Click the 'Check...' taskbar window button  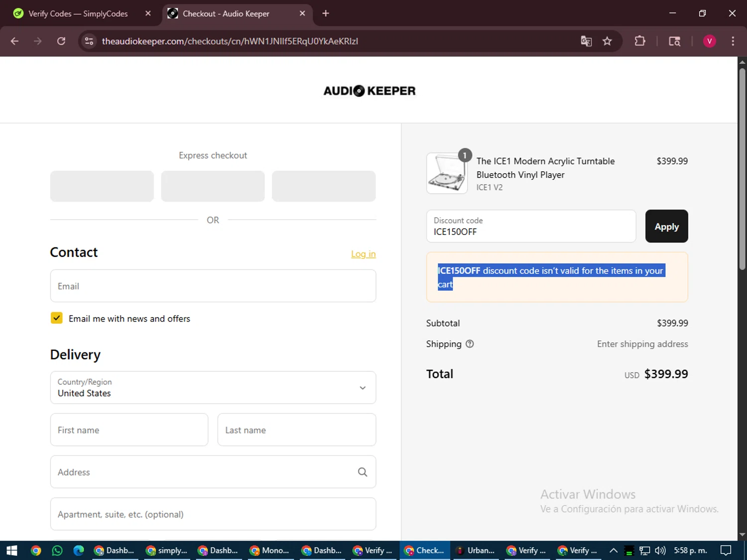point(425,551)
